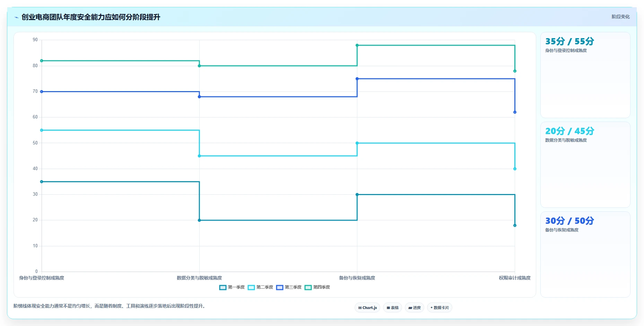Click the 阶段变化 label in header
The height and width of the screenshot is (326, 644).
tap(620, 17)
